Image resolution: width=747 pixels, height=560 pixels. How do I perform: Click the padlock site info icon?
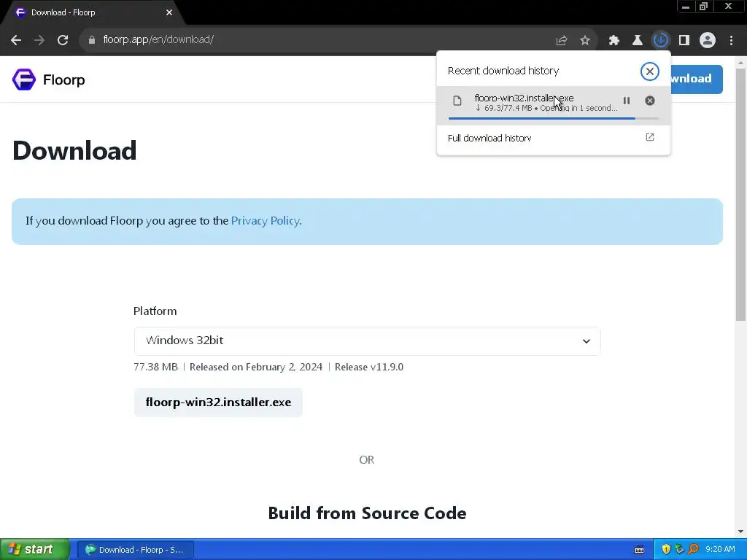tap(91, 40)
